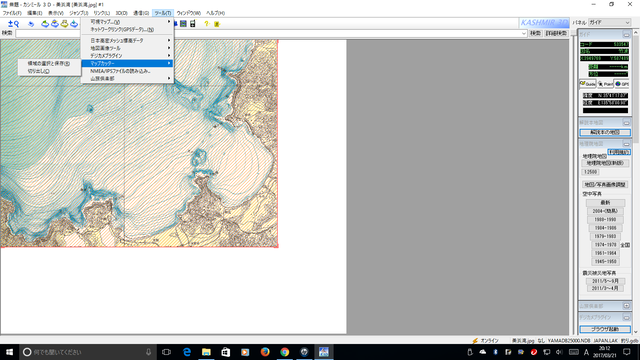Viewport: 640px width, 360px height.
Task: Collapse the 解説本地図 panel section
Action: 626,122
